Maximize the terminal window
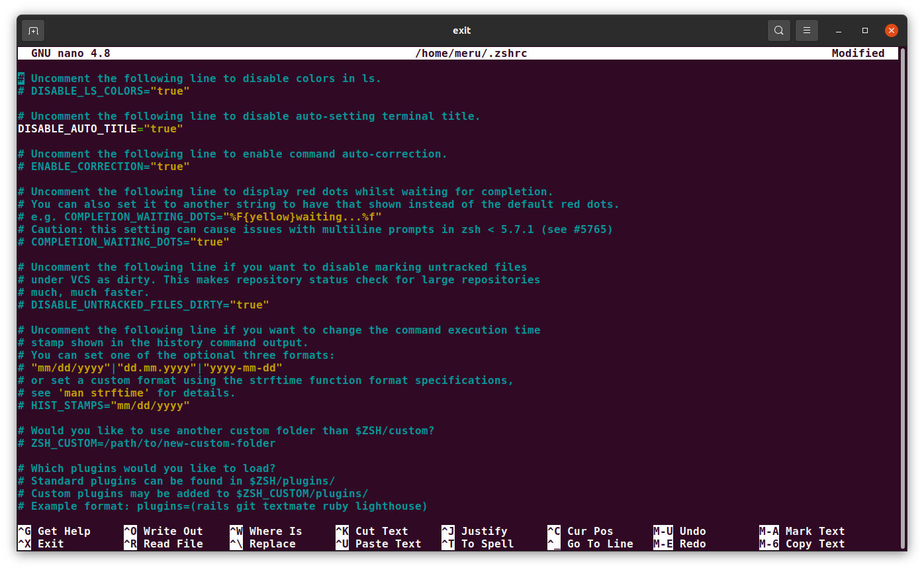The width and height of the screenshot is (924, 570). [865, 30]
